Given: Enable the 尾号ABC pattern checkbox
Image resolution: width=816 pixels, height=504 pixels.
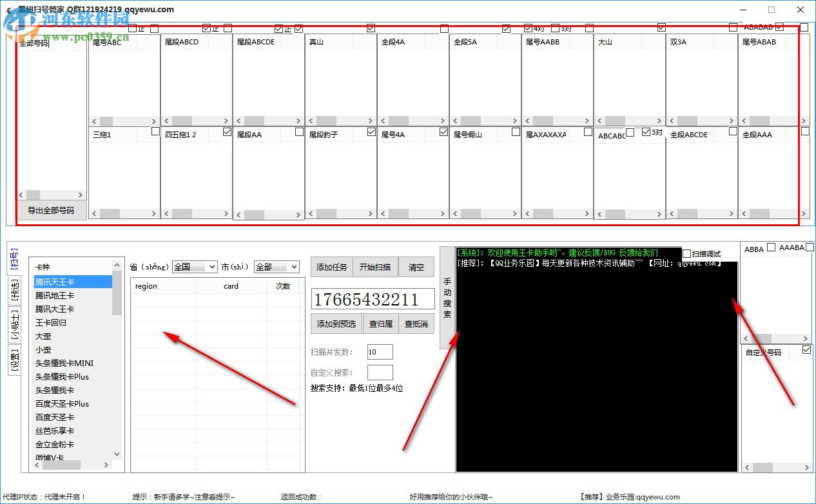Looking at the screenshot, I should [x=154, y=28].
